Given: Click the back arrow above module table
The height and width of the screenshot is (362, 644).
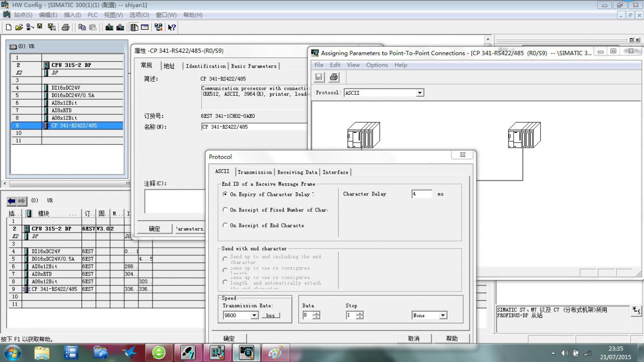Looking at the screenshot, I should pos(12,201).
